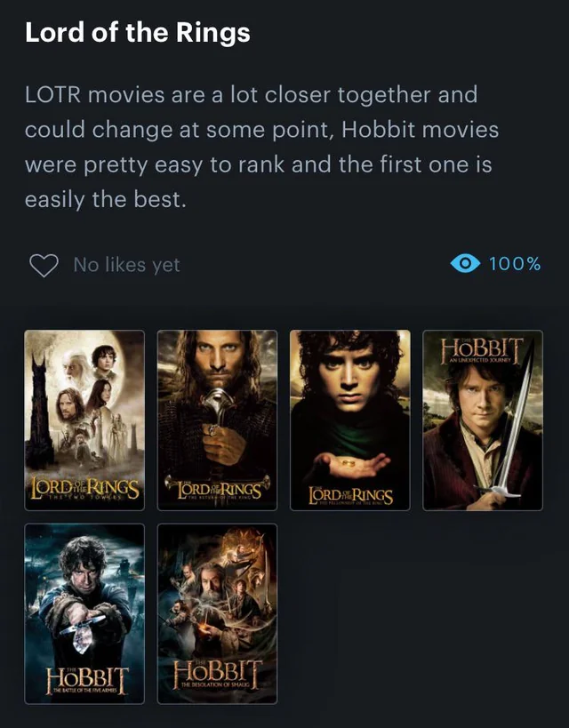
Task: Click the gold ring in Frodo's palm
Action: tap(349, 463)
